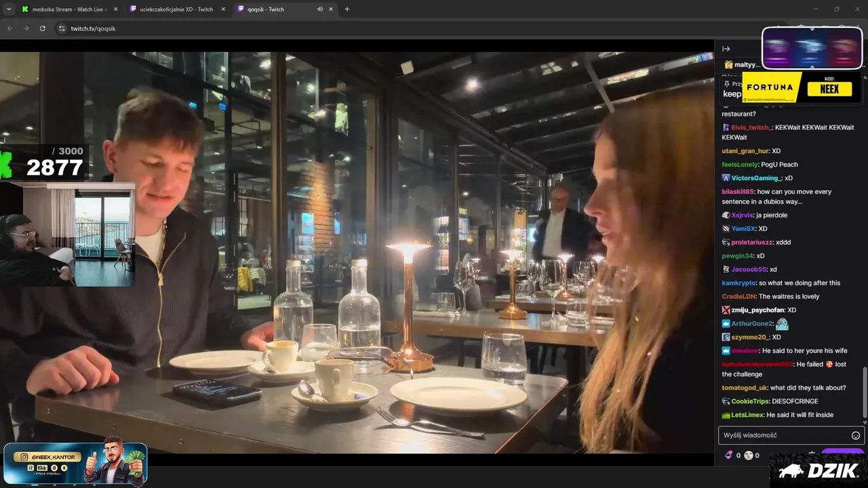Mute the qoqsik tab audio icon
The image size is (868, 488).
[x=319, y=9]
